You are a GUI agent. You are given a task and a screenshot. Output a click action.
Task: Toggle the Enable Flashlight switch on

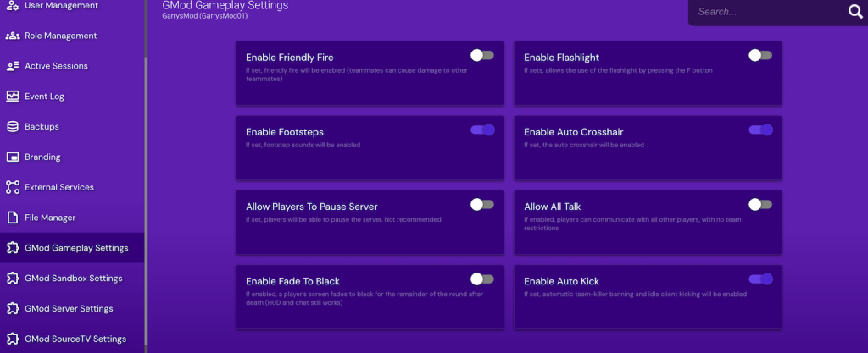(x=760, y=55)
